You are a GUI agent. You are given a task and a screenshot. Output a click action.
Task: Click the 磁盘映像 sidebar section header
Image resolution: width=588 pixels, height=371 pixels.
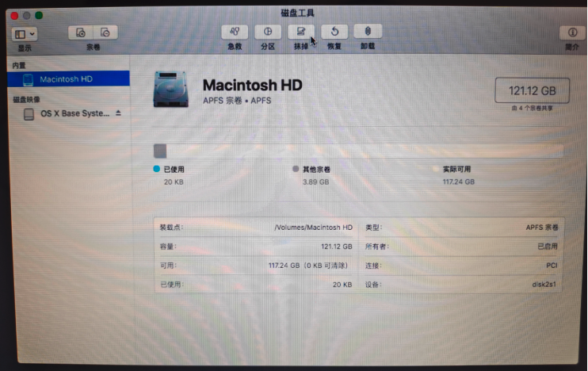[x=26, y=99]
